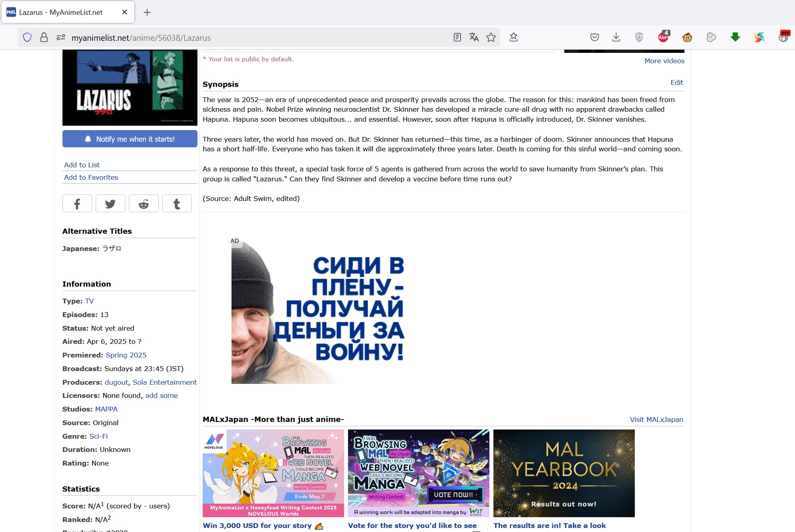The height and width of the screenshot is (532, 795).
Task: Select the text 'Status: Not yet aired'
Action: 98,328
